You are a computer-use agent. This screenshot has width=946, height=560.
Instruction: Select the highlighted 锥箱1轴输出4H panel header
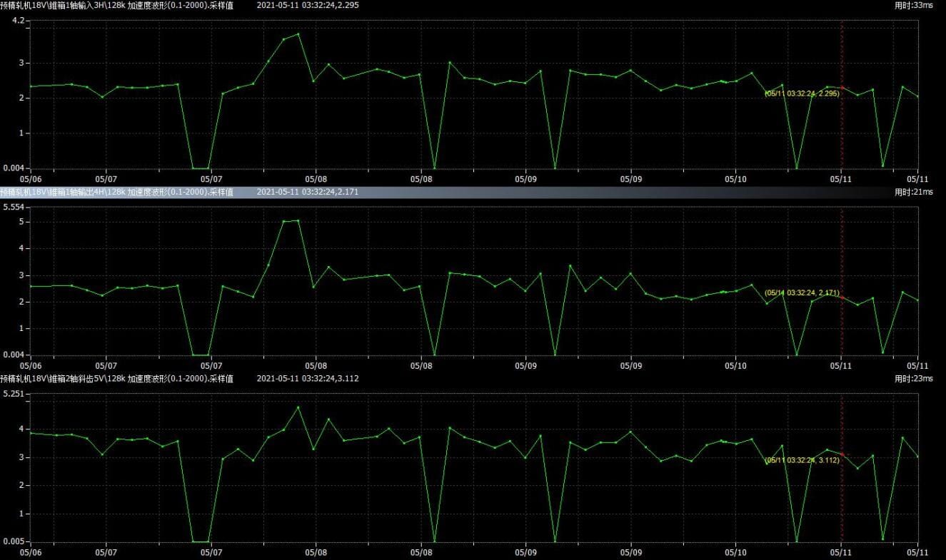point(116,192)
